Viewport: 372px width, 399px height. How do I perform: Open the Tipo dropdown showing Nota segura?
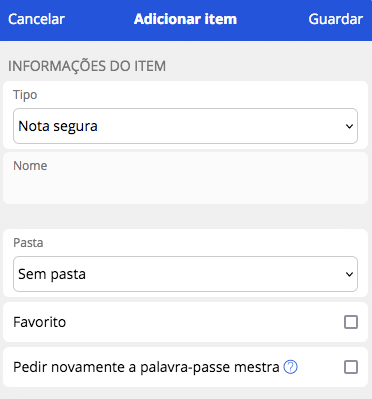point(185,126)
